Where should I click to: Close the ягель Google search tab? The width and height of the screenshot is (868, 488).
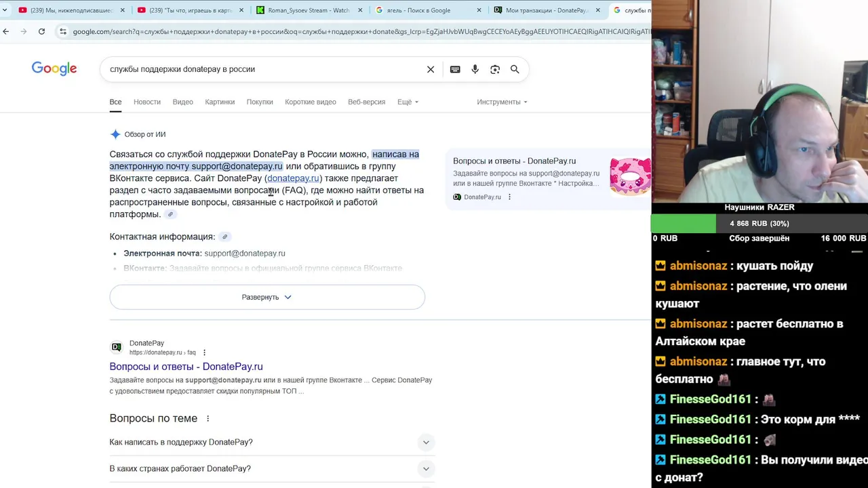[x=479, y=10]
